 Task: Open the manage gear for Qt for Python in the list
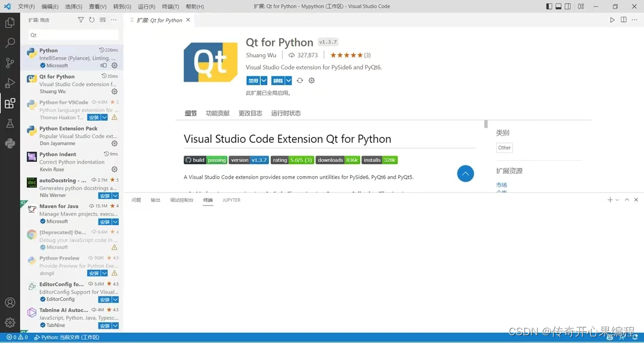(114, 92)
